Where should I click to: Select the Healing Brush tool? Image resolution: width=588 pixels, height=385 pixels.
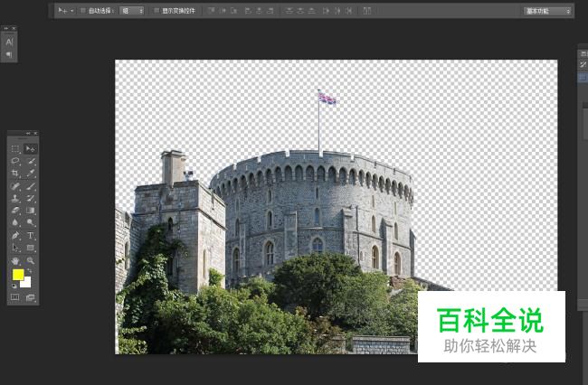[x=15, y=186]
